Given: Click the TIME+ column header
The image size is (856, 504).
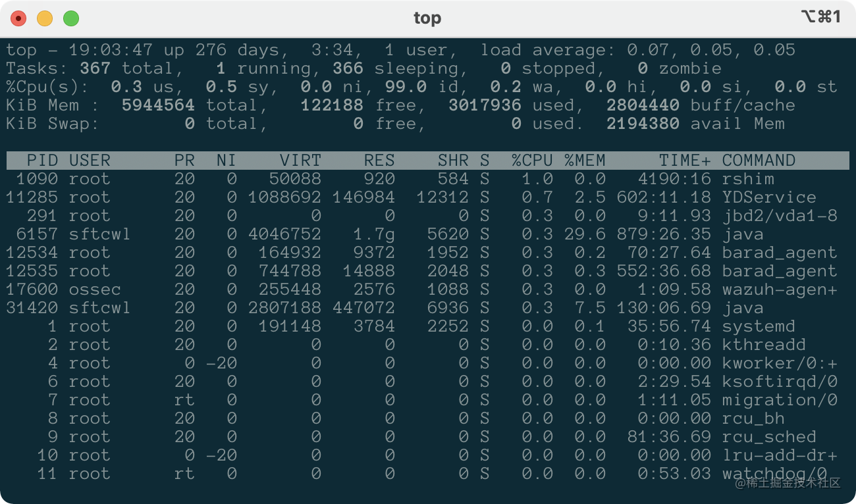Looking at the screenshot, I should pyautogui.click(x=685, y=161).
